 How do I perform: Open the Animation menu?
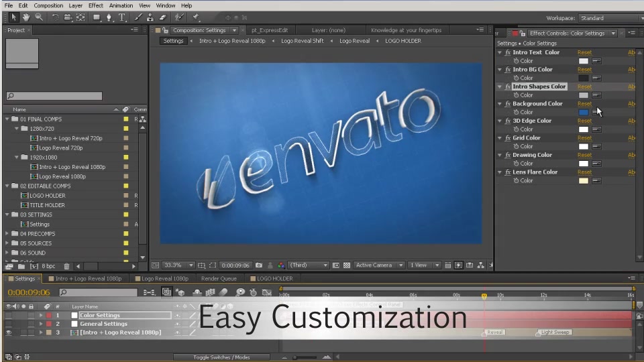(121, 5)
